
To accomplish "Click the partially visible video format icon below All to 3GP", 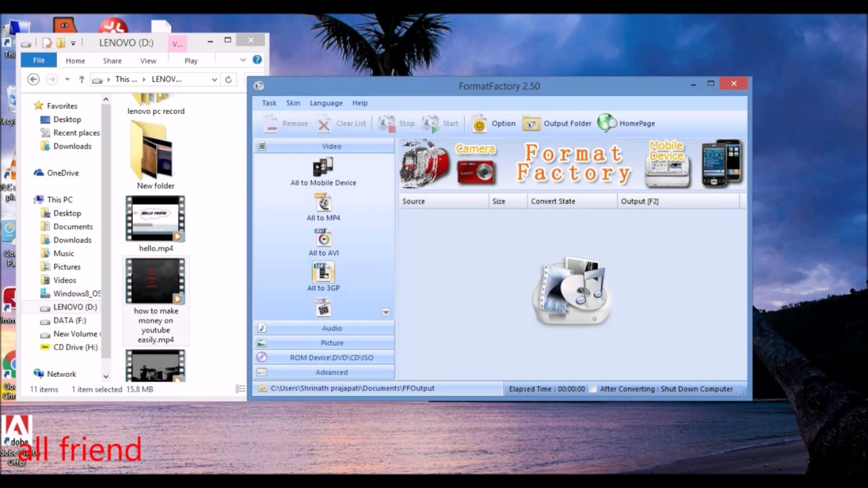I will pyautogui.click(x=323, y=308).
